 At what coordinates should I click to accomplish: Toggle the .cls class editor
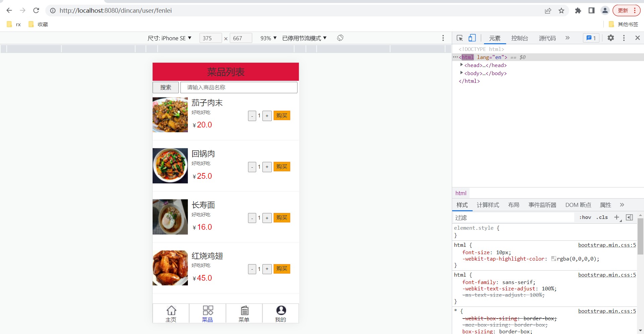click(x=602, y=217)
